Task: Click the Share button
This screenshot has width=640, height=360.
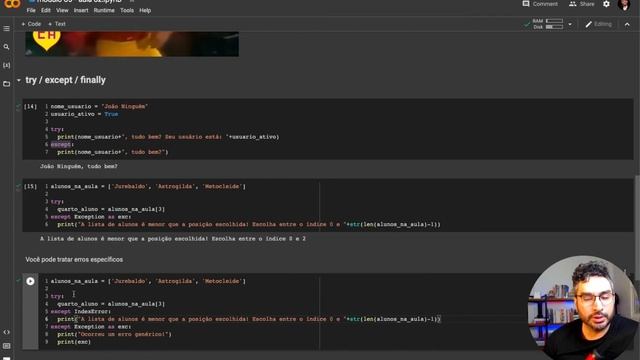Action: click(582, 4)
